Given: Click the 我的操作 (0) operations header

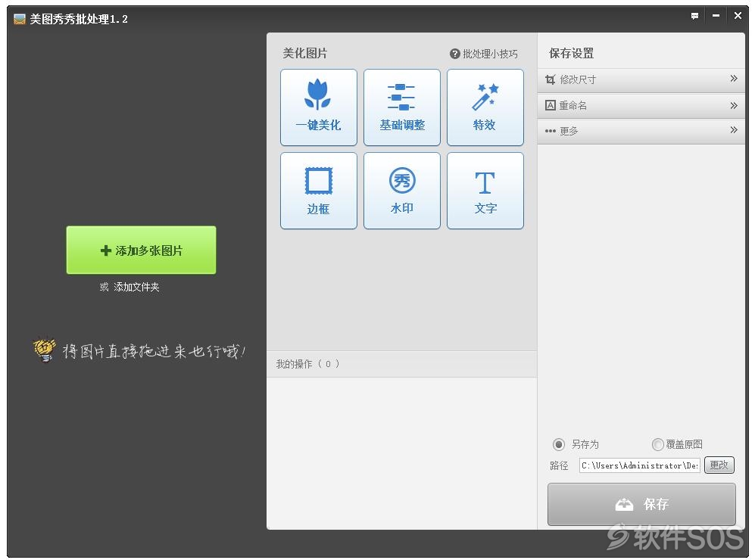Looking at the screenshot, I should click(x=401, y=364).
